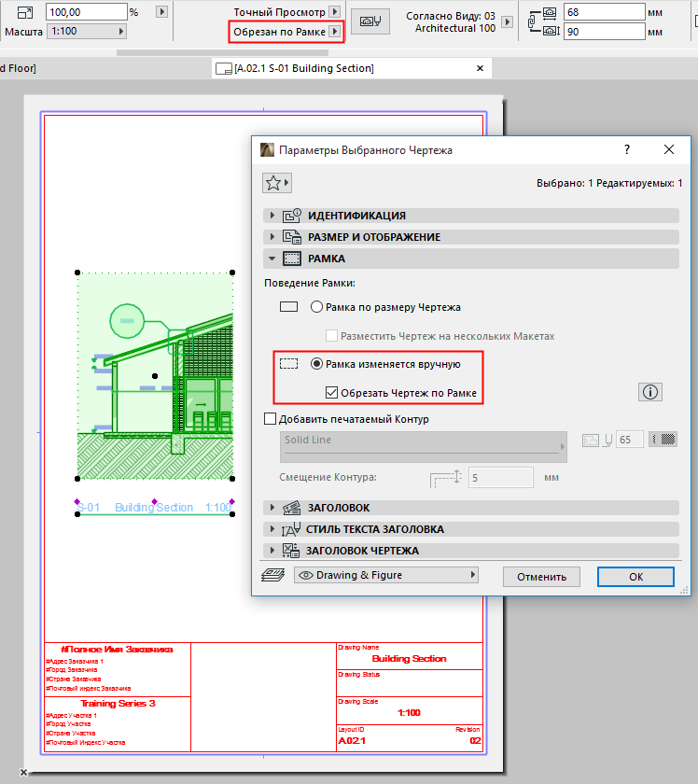Switch to the Floor tab
The height and width of the screenshot is (784, 698).
point(18,68)
